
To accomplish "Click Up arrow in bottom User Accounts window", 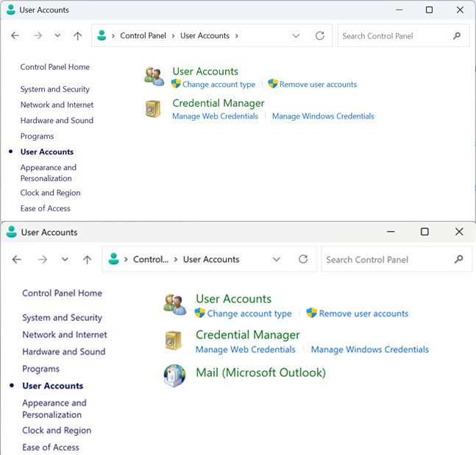I will pos(87,260).
